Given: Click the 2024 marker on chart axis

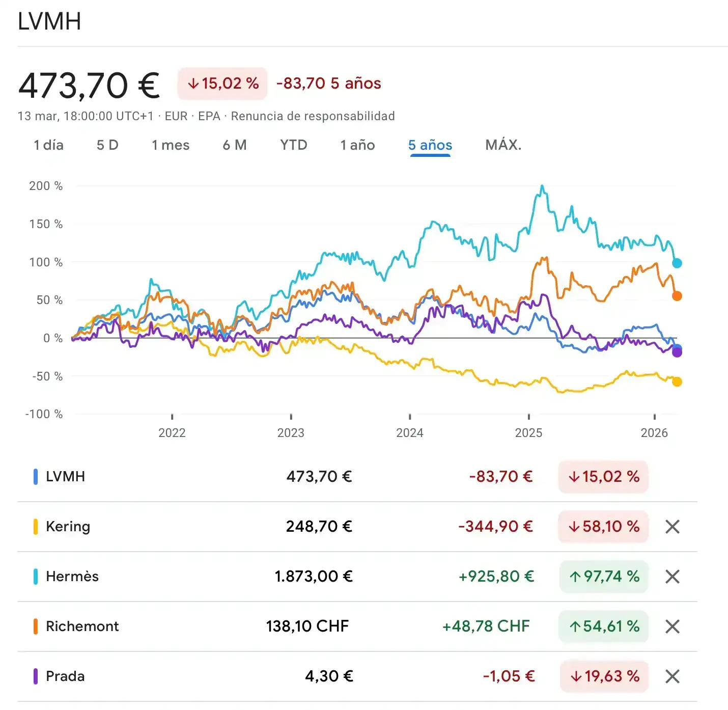Looking at the screenshot, I should pos(410,432).
